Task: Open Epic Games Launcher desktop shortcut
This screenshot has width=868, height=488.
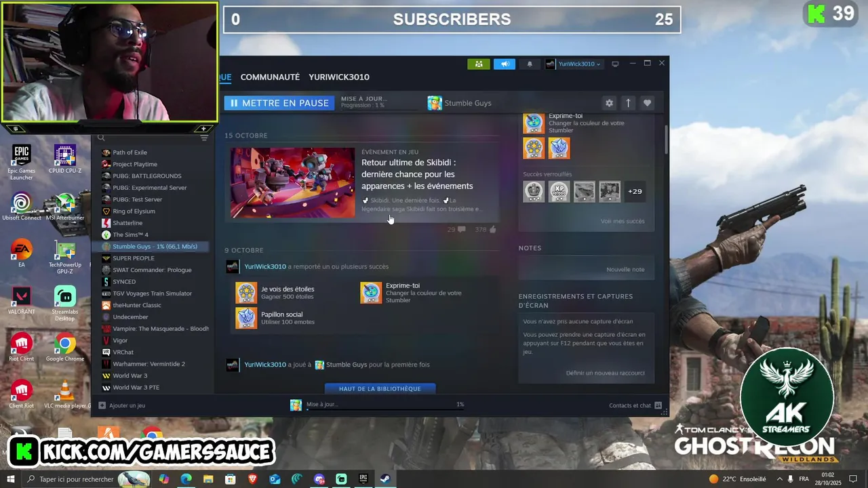Action: tap(21, 163)
